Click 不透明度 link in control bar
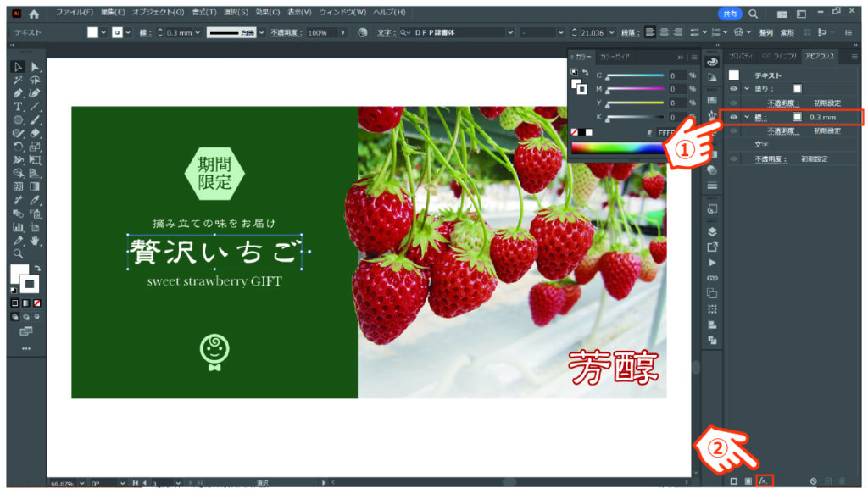Viewport: 868px width, 494px height. [x=286, y=33]
